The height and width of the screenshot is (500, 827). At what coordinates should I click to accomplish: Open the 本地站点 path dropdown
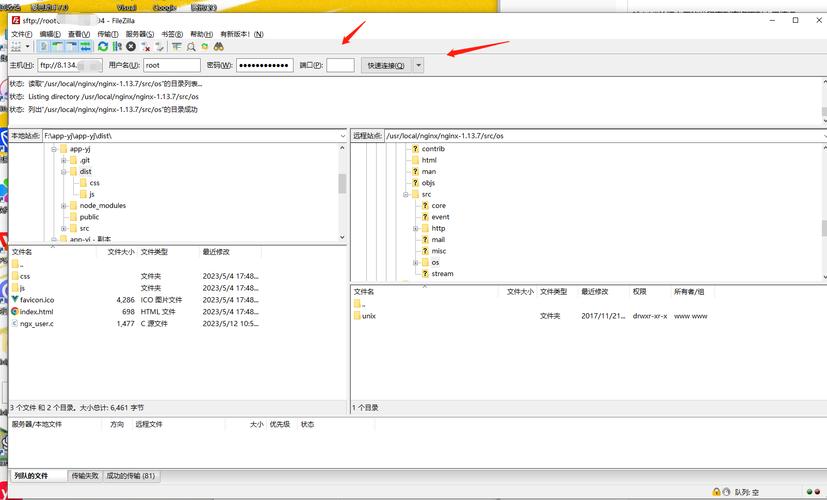click(343, 136)
